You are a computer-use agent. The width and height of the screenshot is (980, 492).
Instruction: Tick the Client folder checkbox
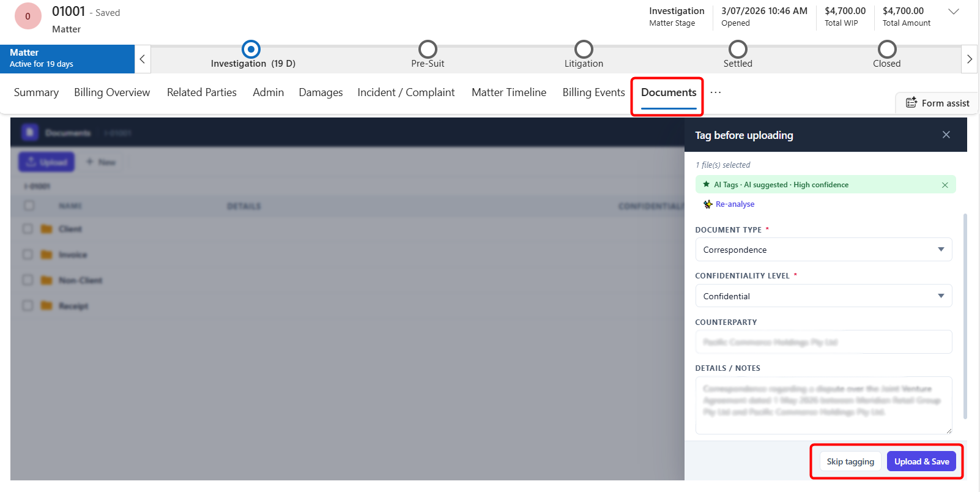[x=28, y=228]
